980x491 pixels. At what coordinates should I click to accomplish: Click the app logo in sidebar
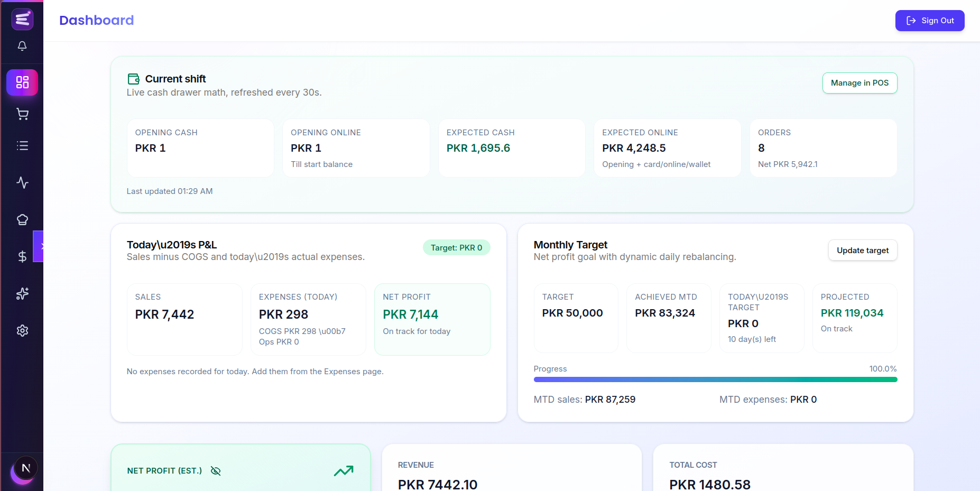[x=22, y=20]
